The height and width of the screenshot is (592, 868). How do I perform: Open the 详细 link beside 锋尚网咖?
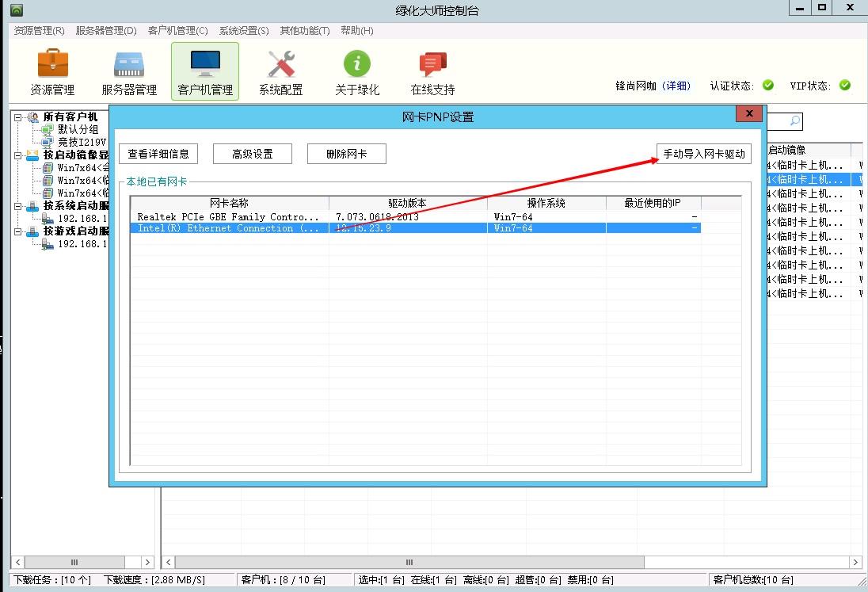point(677,86)
